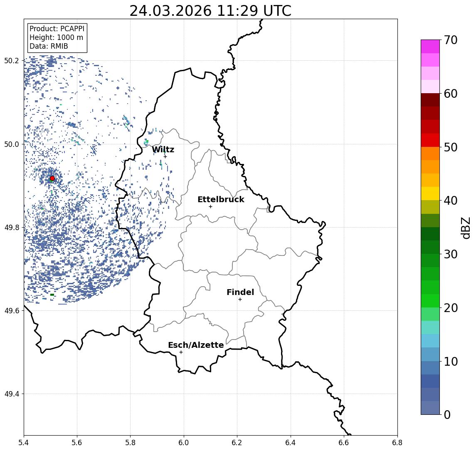
Task: Click the Esch/Alzette city label
Action: 196,345
